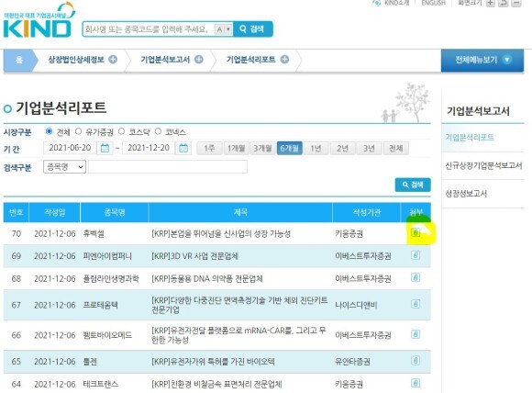
Task: Click the home 홈 breadcrumb
Action: pyautogui.click(x=19, y=60)
